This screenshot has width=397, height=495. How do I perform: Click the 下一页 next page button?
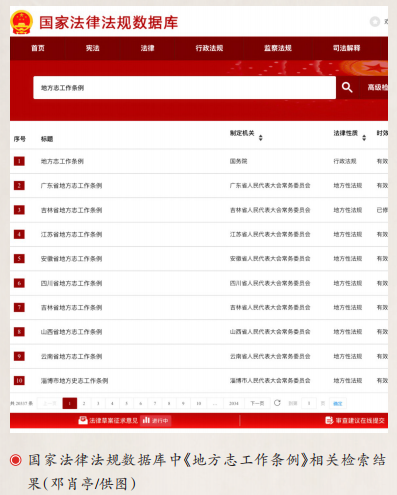[x=257, y=403]
